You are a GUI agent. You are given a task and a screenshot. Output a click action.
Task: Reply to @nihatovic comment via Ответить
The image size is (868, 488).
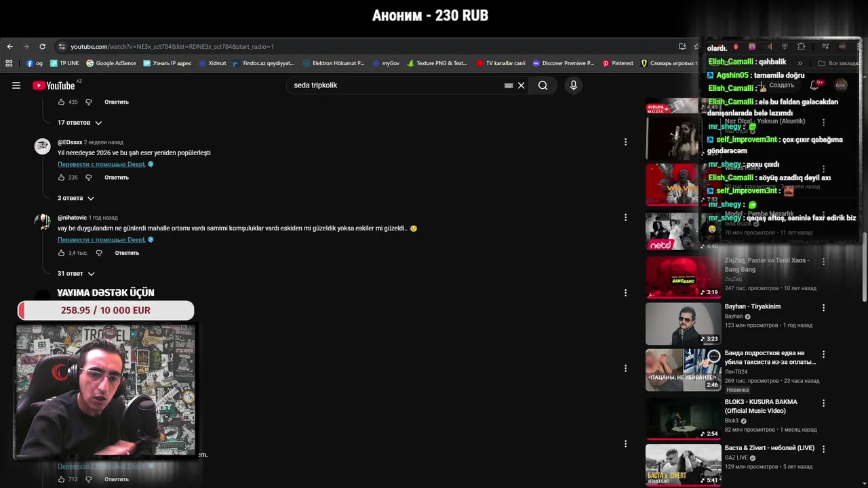pyautogui.click(x=127, y=253)
